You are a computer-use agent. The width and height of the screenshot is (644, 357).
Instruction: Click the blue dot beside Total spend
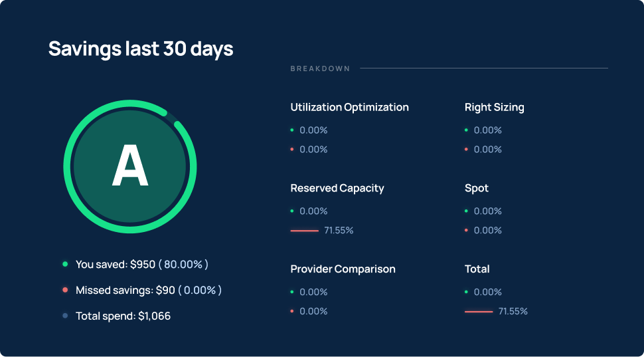point(65,316)
